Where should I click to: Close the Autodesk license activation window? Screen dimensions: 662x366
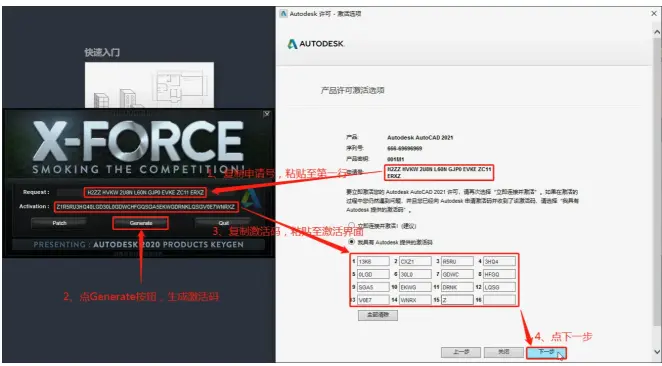(x=654, y=14)
